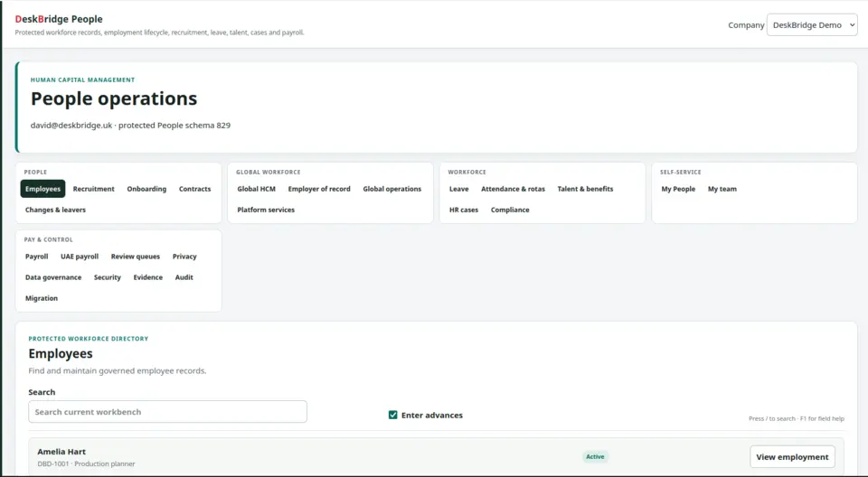Click the DBD-1001 Production planner text

coord(87,463)
